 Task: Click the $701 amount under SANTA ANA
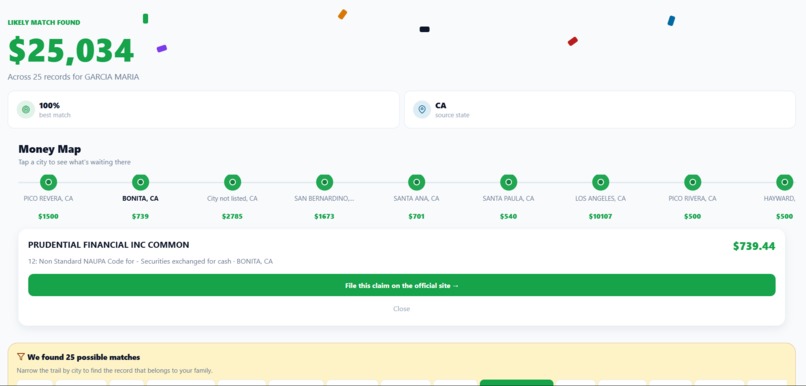click(416, 216)
